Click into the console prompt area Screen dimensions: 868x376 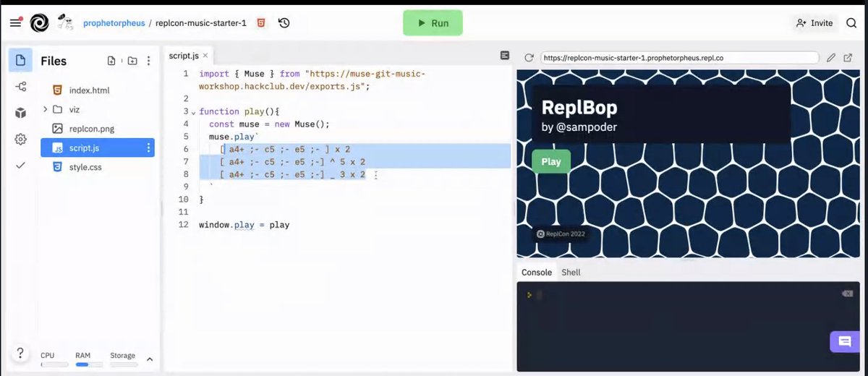(687, 325)
